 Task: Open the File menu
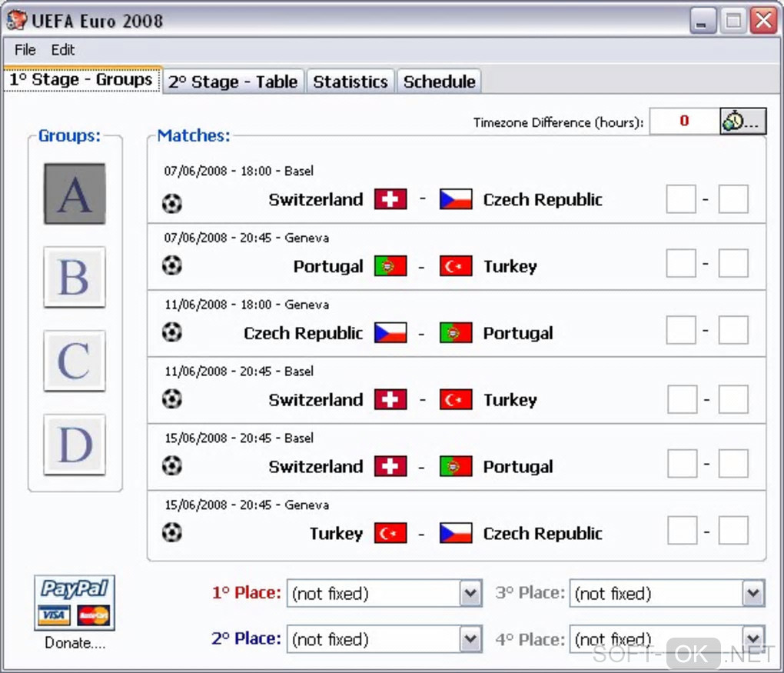(x=25, y=50)
